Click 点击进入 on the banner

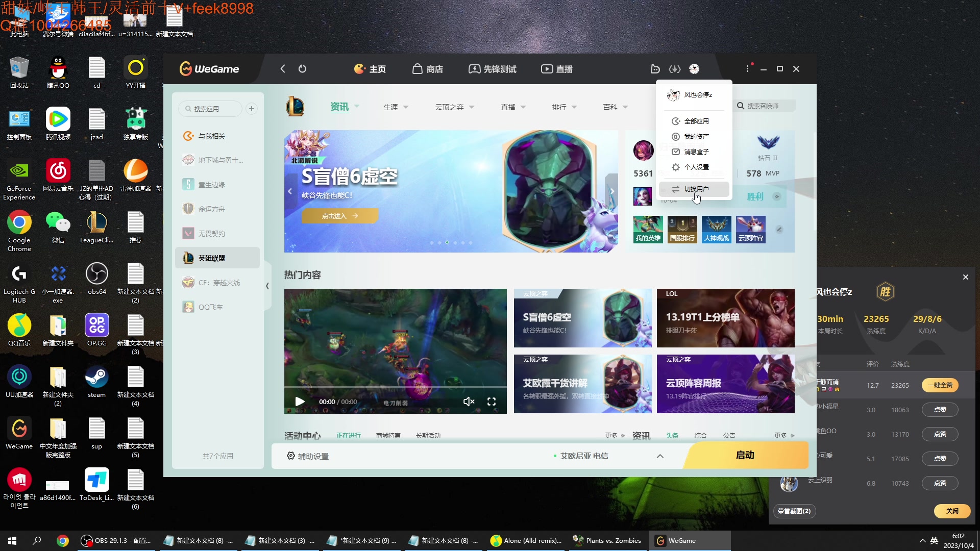(340, 216)
